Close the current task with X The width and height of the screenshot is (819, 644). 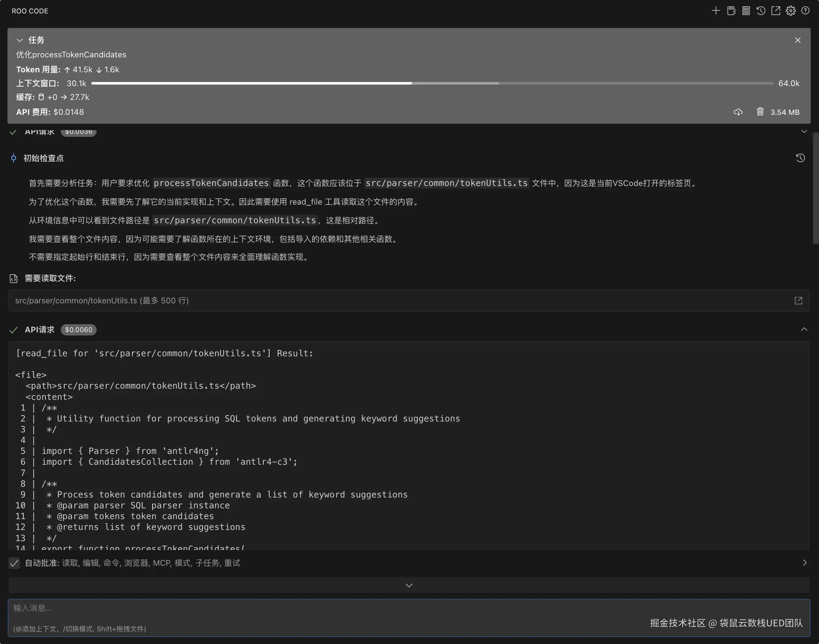(x=797, y=40)
